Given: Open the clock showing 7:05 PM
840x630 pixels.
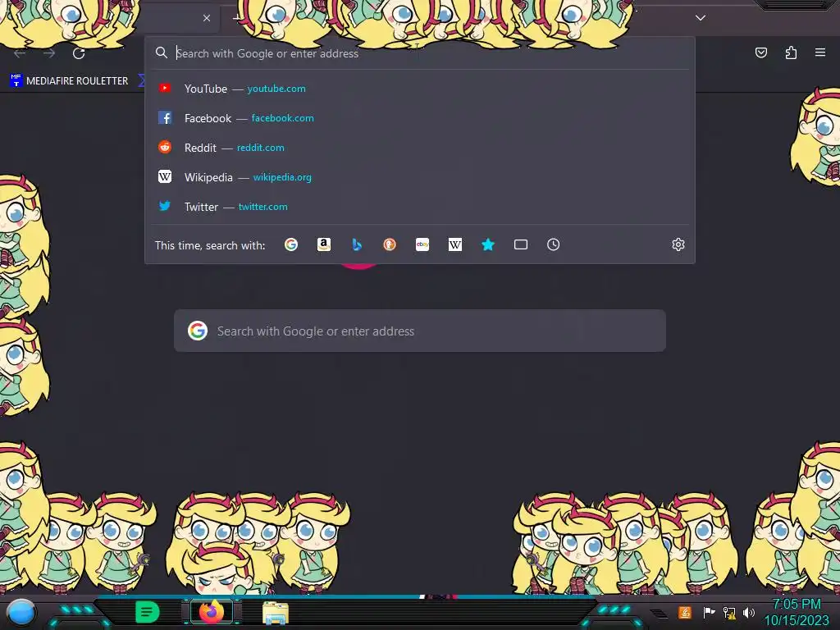Looking at the screenshot, I should (x=797, y=612).
